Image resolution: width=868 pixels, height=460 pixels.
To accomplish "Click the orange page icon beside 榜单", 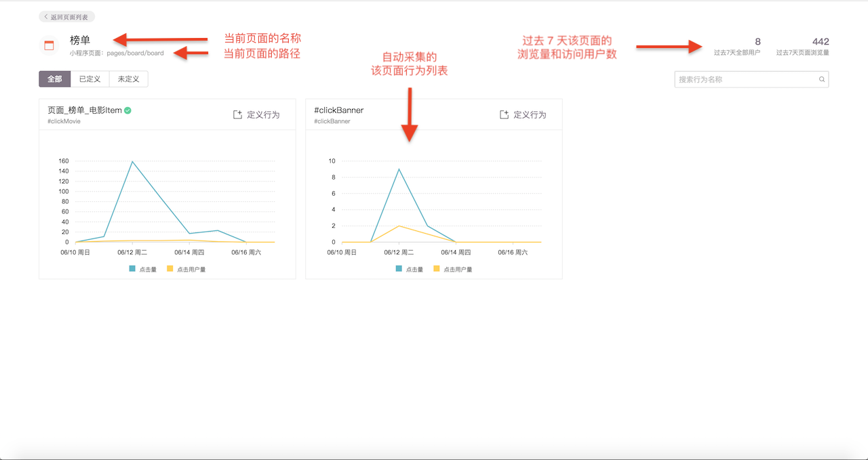I will [x=49, y=46].
